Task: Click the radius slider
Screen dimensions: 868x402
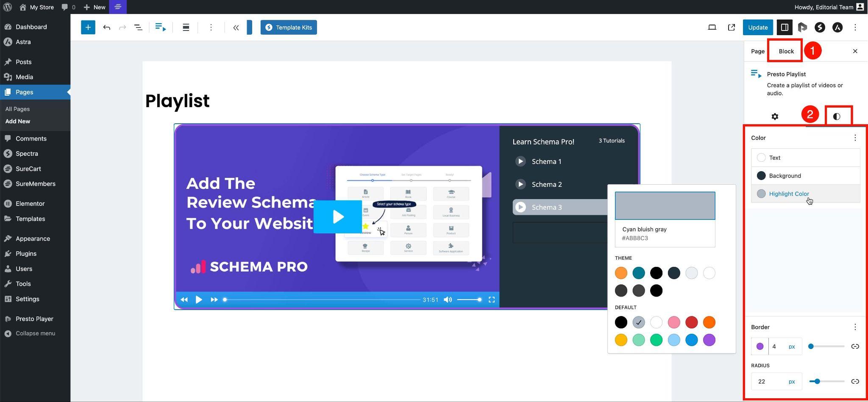Action: coord(826,381)
